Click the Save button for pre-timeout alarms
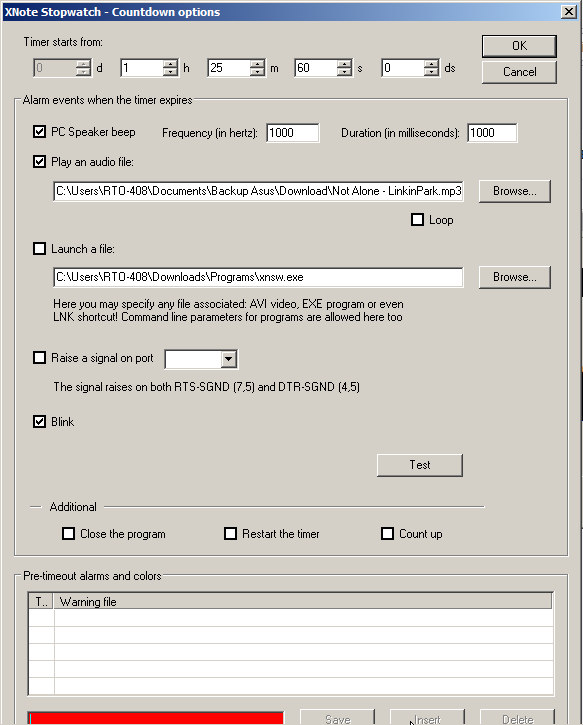The width and height of the screenshot is (583, 725). pyautogui.click(x=338, y=718)
